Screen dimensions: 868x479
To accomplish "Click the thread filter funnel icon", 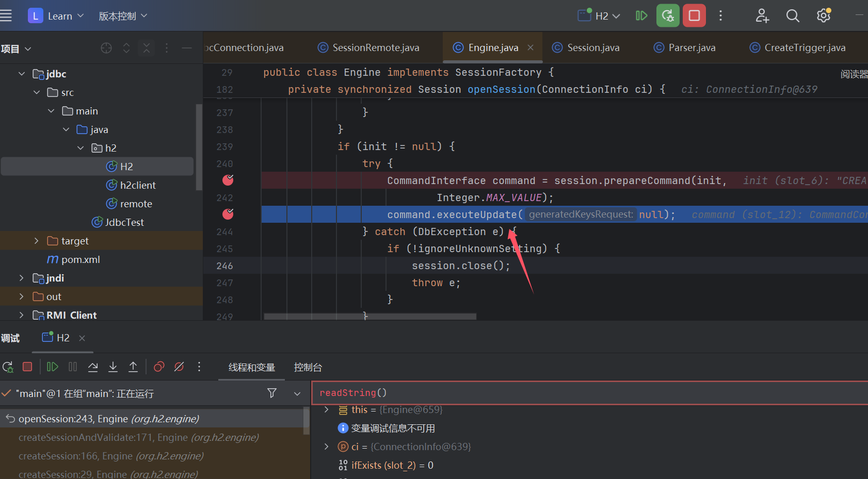I will coord(272,393).
